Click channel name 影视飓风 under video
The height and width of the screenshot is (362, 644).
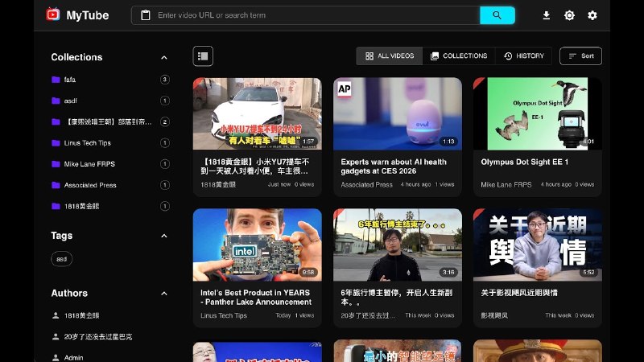coord(494,315)
